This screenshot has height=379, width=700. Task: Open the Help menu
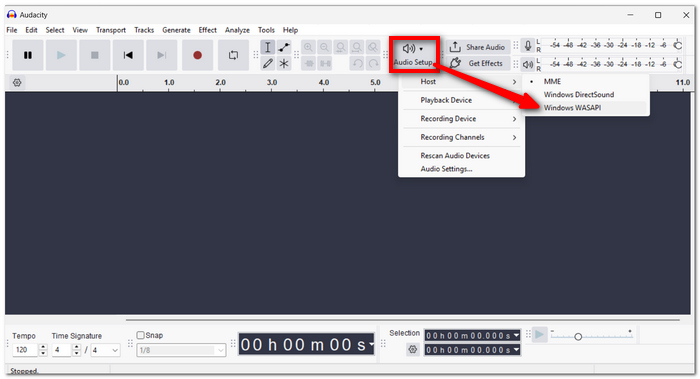click(290, 30)
